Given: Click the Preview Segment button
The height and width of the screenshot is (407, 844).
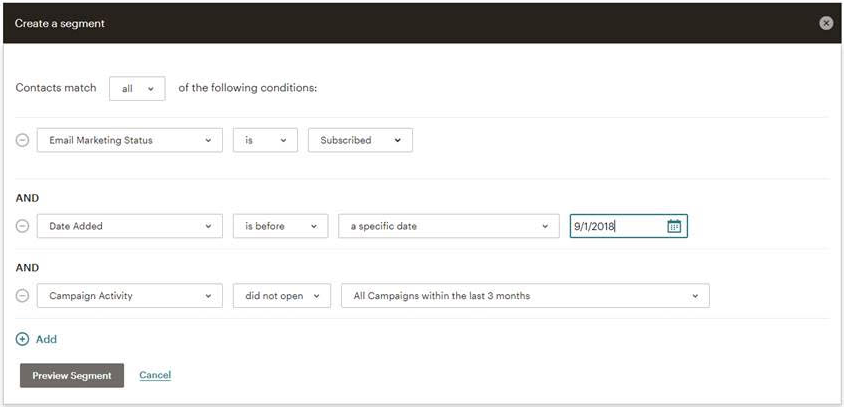Looking at the screenshot, I should point(72,376).
